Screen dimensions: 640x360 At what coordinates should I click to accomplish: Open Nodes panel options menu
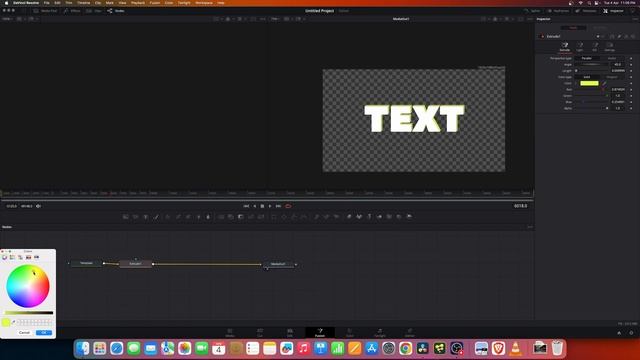click(x=530, y=227)
